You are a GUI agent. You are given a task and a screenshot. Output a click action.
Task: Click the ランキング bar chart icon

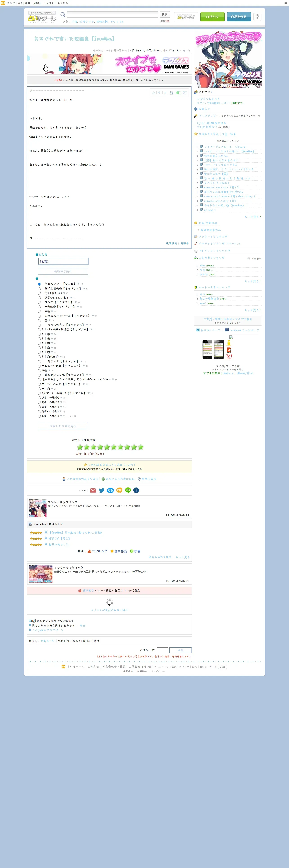coord(89,551)
